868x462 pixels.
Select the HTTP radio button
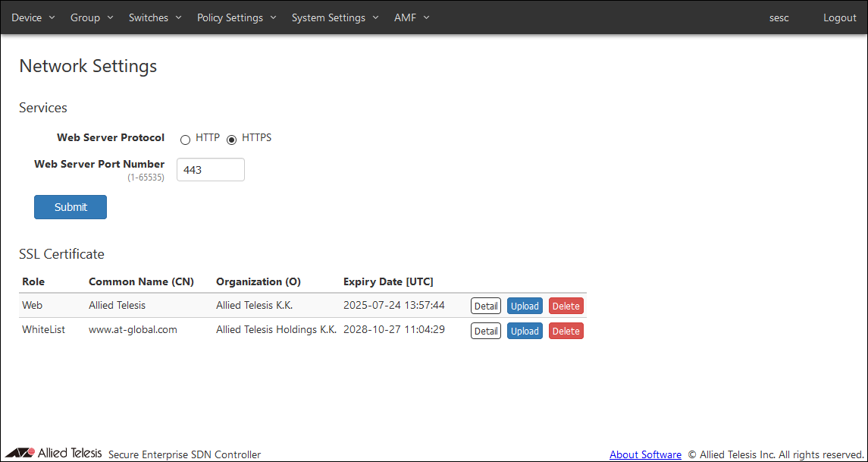pos(185,139)
